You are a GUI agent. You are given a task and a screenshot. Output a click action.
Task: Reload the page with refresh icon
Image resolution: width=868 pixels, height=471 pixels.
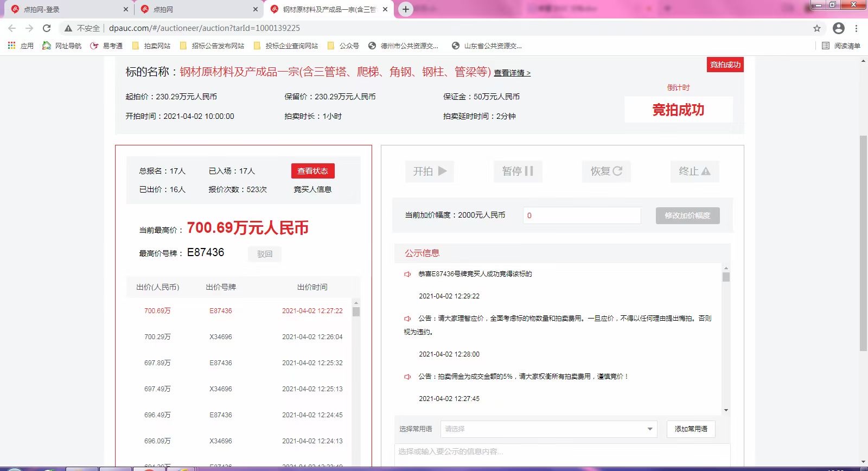(x=47, y=28)
